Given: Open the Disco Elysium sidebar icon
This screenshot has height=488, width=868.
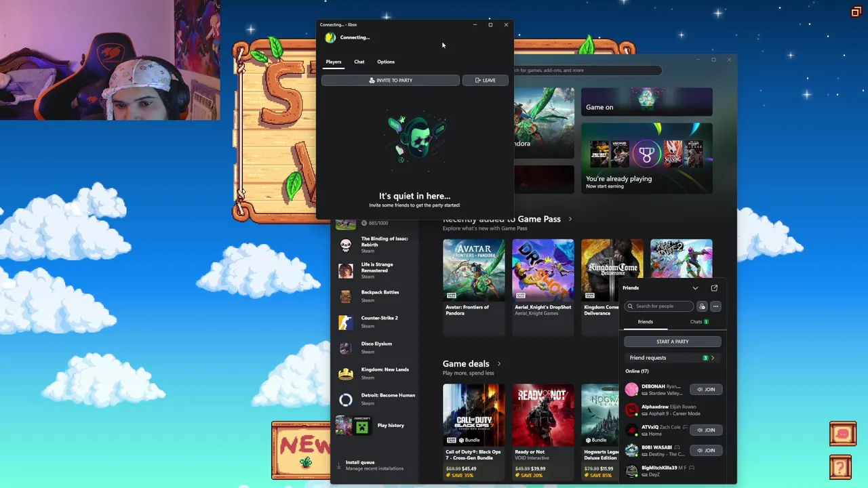Looking at the screenshot, I should point(346,348).
